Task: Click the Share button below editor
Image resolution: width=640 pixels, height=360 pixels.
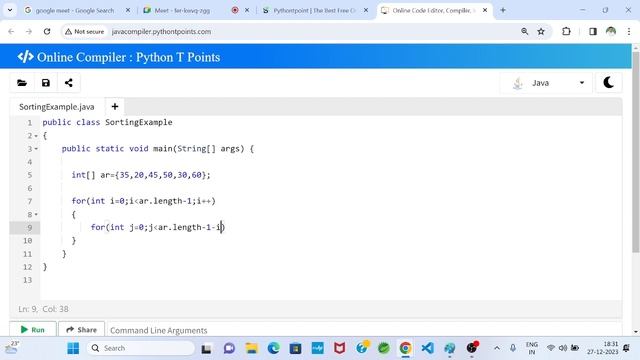Action: tap(81, 329)
